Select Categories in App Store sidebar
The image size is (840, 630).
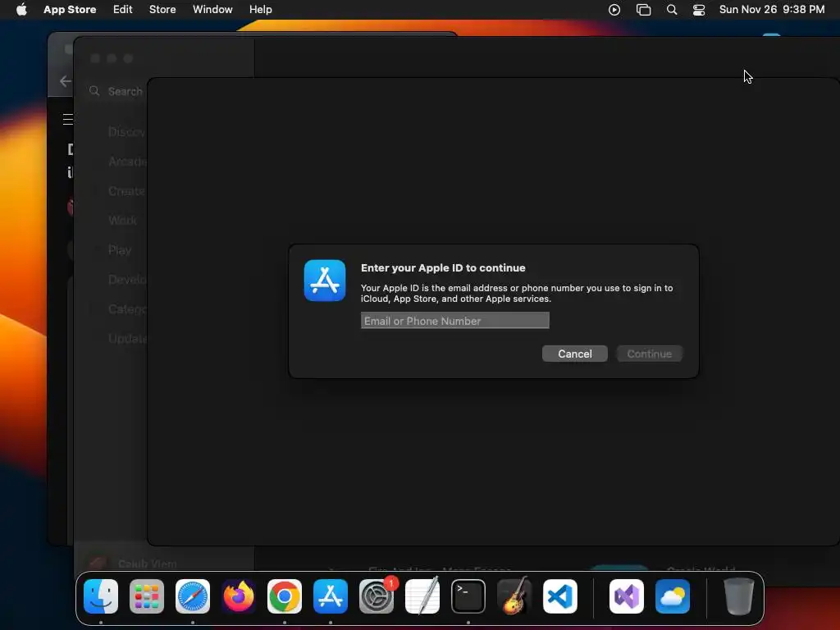click(127, 308)
